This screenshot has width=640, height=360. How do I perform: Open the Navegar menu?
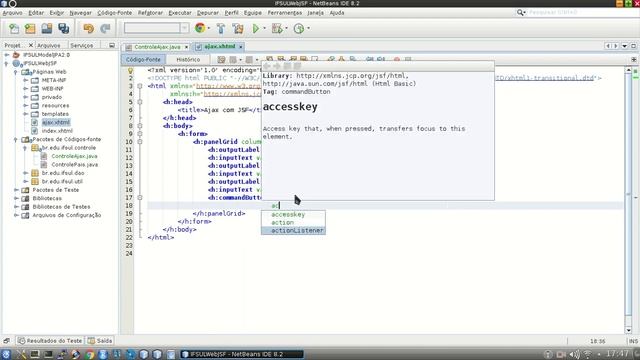pos(80,13)
